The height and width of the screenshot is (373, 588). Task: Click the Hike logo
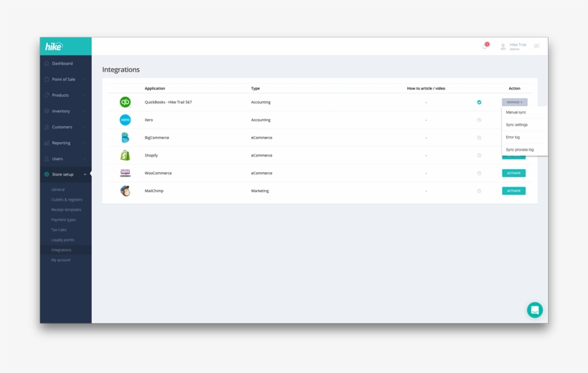54,47
